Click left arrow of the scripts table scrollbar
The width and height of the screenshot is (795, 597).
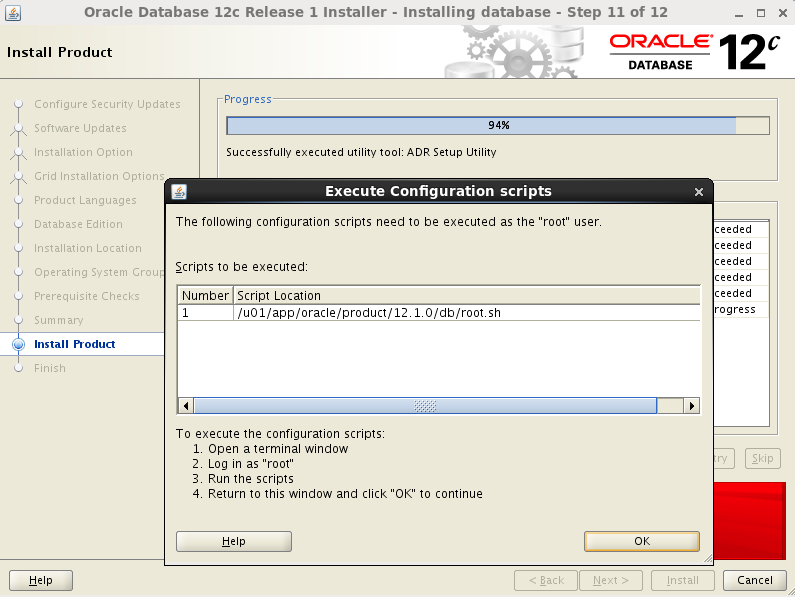pyautogui.click(x=186, y=406)
